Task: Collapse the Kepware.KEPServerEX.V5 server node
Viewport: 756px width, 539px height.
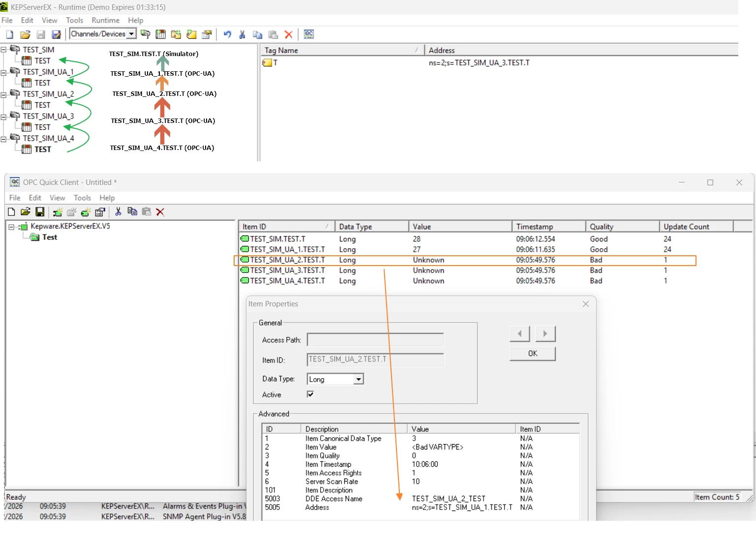Action: [11, 227]
